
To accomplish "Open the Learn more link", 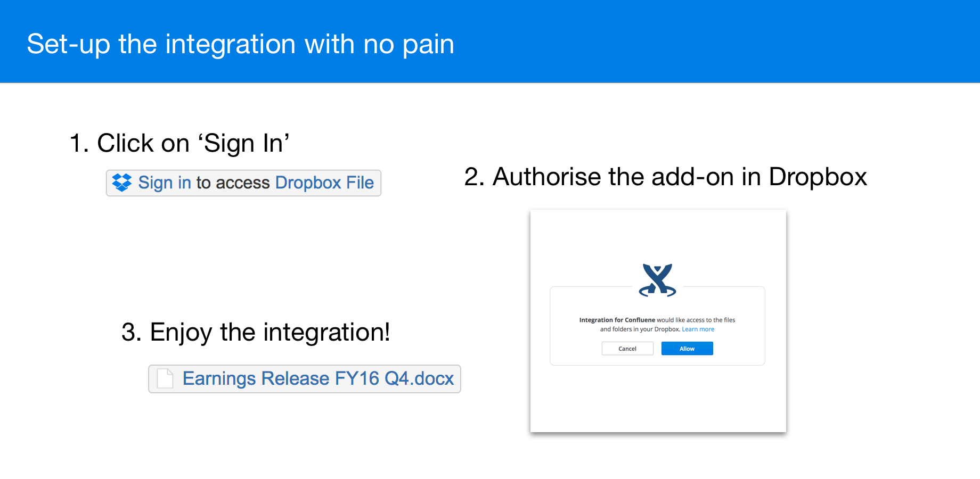I will click(x=698, y=329).
